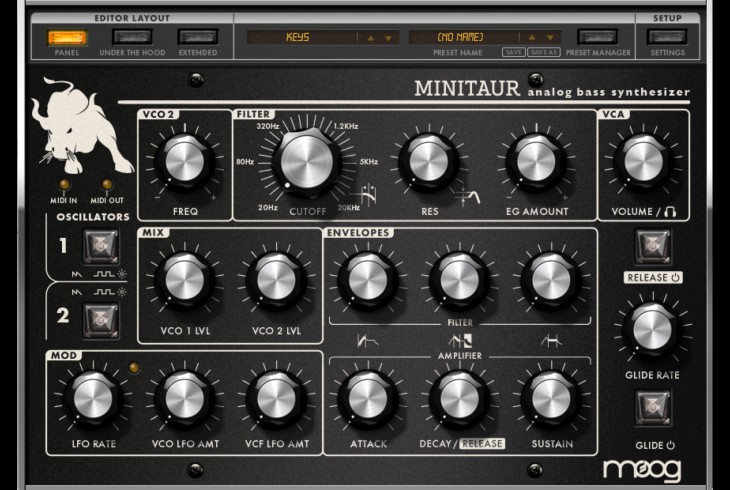This screenshot has height=490, width=730.
Task: Click the Volume knob in VCA
Action: 644,161
